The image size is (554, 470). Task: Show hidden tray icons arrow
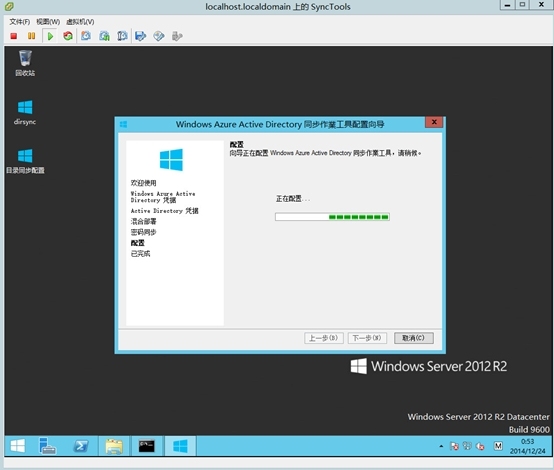pyautogui.click(x=441, y=446)
